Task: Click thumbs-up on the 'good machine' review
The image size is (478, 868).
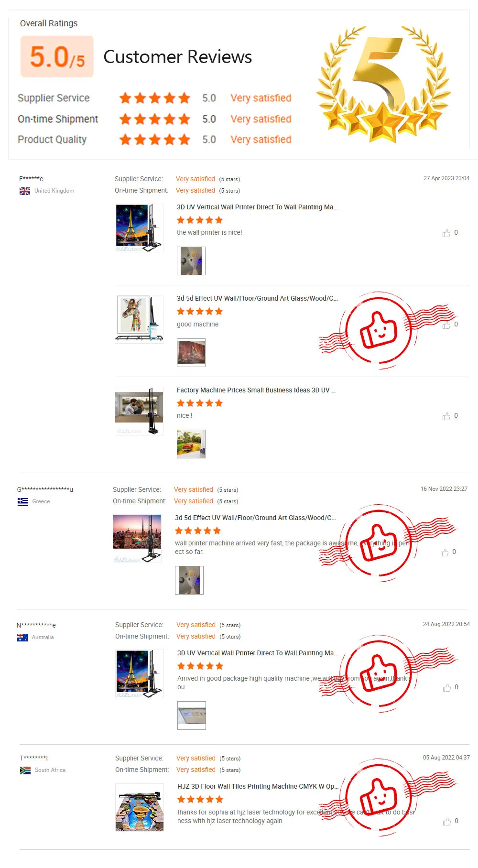Action: pyautogui.click(x=446, y=325)
